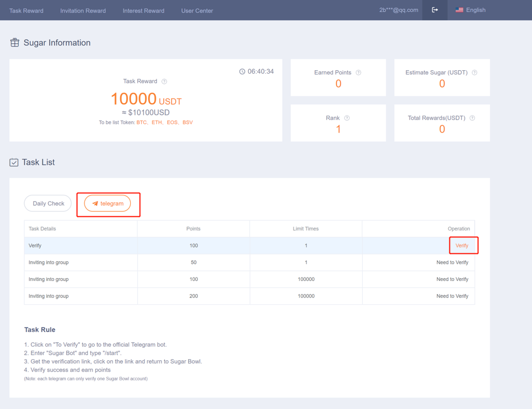Click the logout icon in header
Viewport: 532px width, 409px height.
click(435, 10)
